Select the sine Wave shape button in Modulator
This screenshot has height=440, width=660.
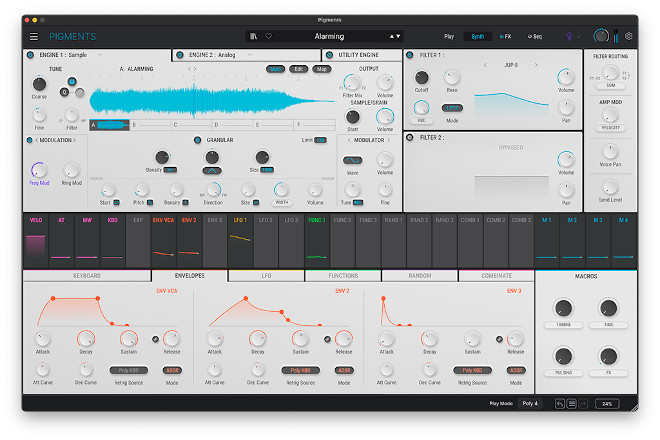tap(352, 160)
